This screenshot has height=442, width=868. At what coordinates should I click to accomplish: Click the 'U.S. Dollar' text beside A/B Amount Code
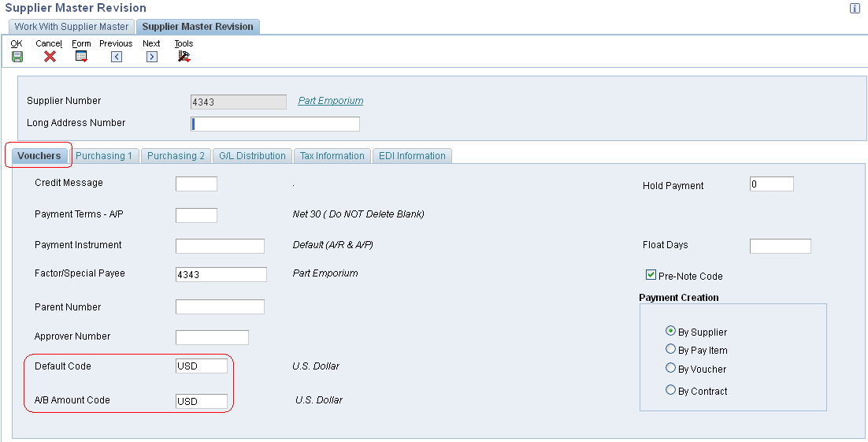[x=319, y=400]
